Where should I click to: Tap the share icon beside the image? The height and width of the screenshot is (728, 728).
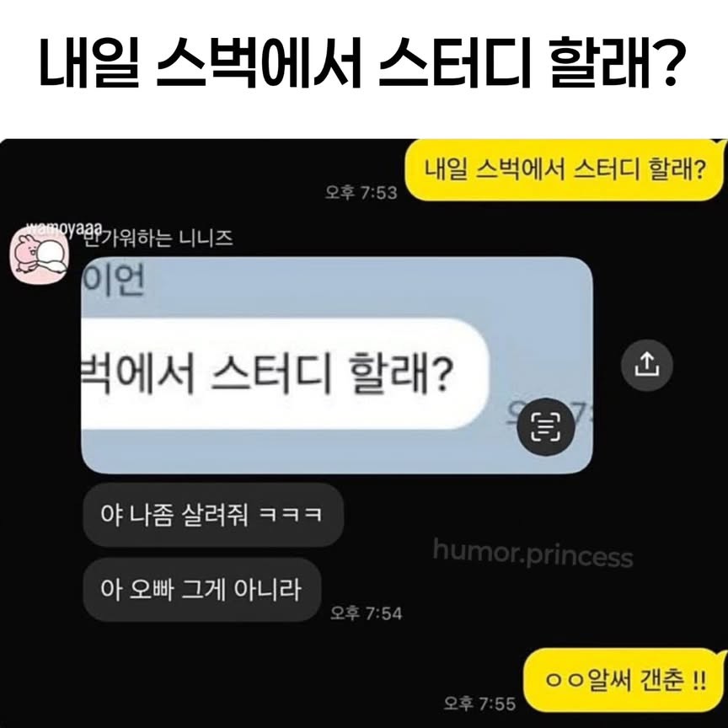[x=647, y=365]
